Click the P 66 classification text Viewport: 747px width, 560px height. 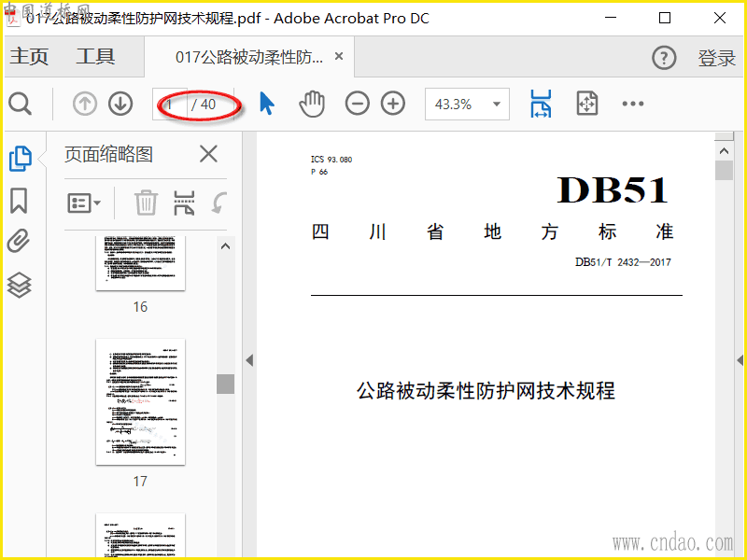(x=319, y=172)
